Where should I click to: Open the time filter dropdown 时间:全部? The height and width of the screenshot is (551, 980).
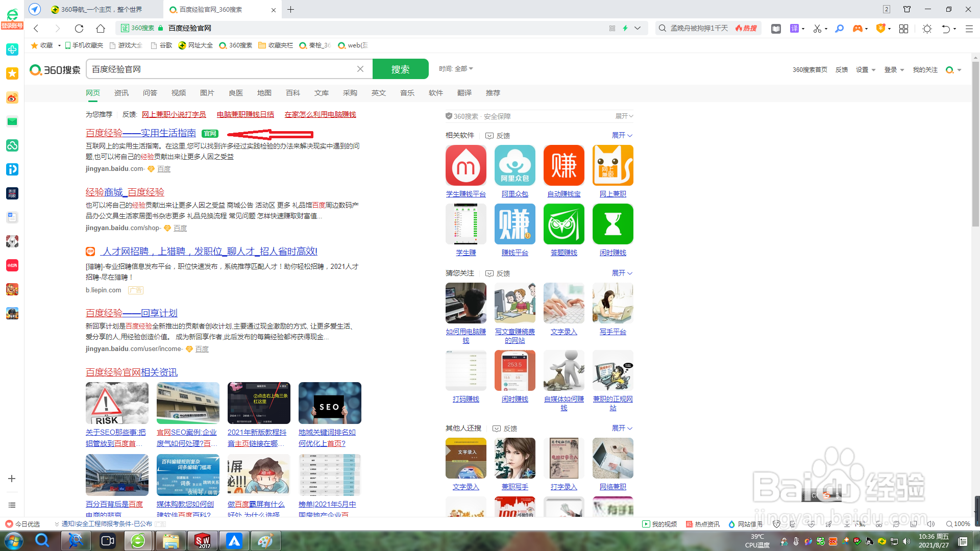point(456,68)
